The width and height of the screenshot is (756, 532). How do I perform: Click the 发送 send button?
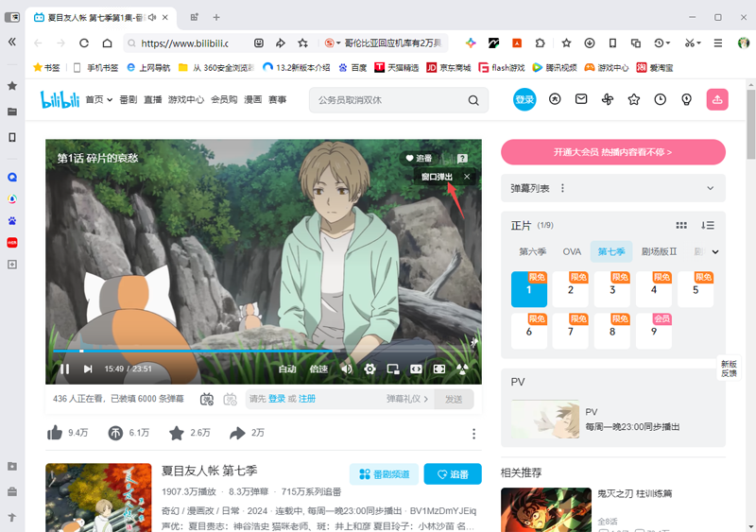coord(454,400)
